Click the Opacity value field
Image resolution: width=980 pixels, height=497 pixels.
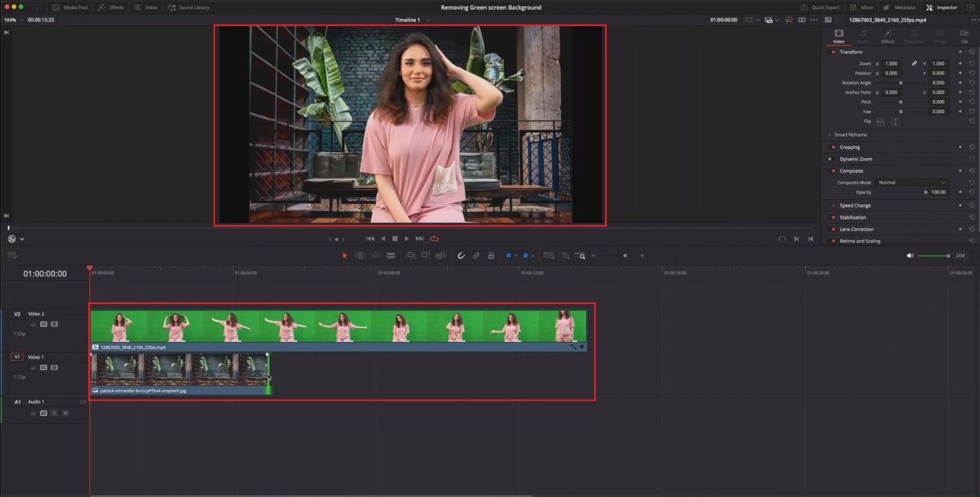click(x=939, y=192)
